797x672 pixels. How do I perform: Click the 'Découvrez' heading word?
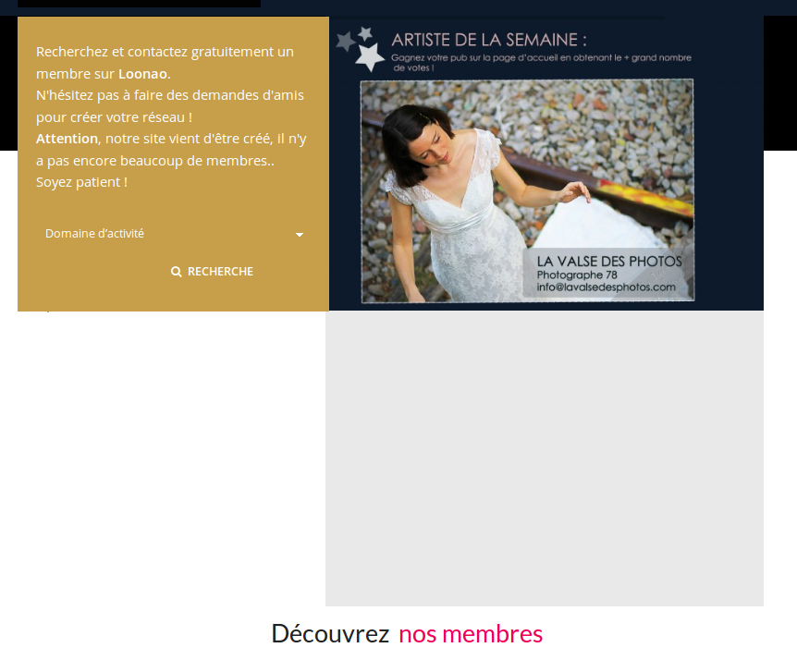coord(330,634)
